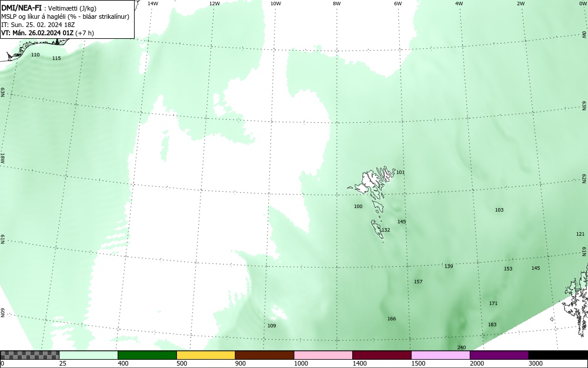Image resolution: width=588 pixels, height=368 pixels.
Task: Click the legend scale label 25
Action: pyautogui.click(x=63, y=363)
